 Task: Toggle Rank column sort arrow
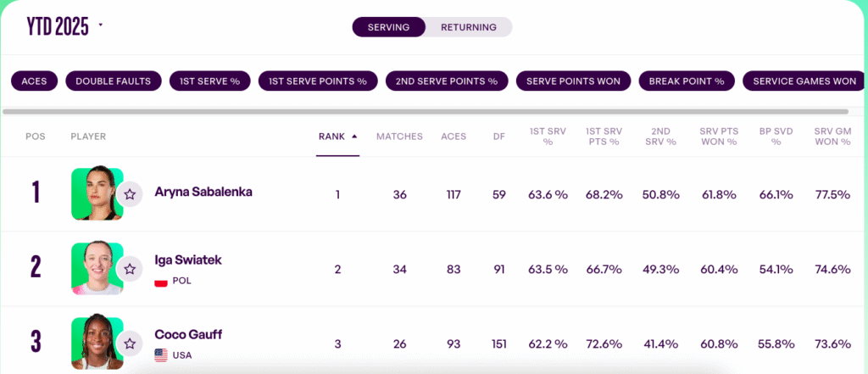(x=354, y=137)
